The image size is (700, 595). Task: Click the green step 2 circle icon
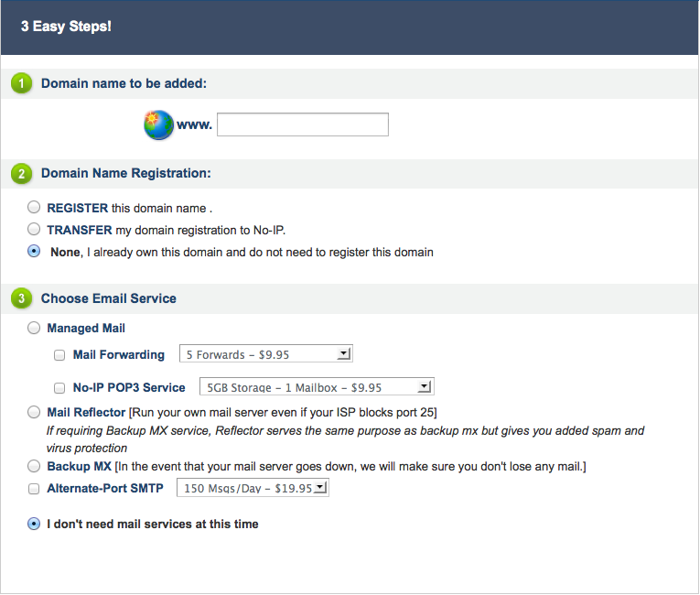tap(21, 174)
